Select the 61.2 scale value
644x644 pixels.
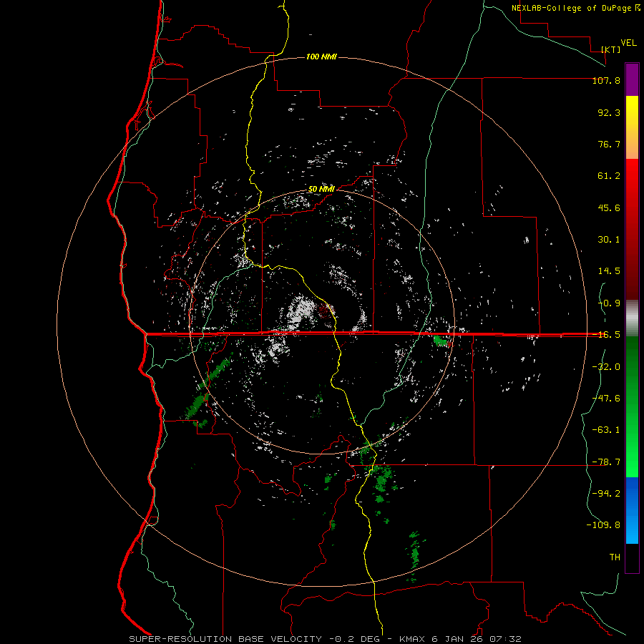click(x=609, y=176)
